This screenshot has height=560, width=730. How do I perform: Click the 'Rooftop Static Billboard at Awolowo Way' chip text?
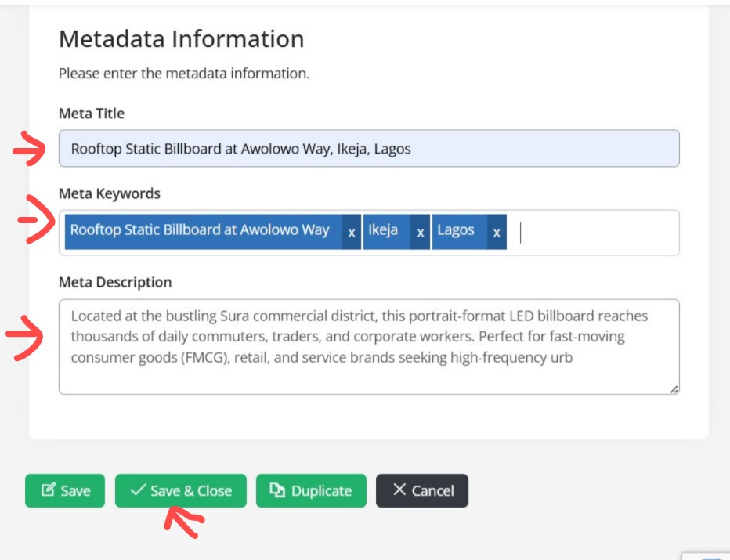[200, 231]
